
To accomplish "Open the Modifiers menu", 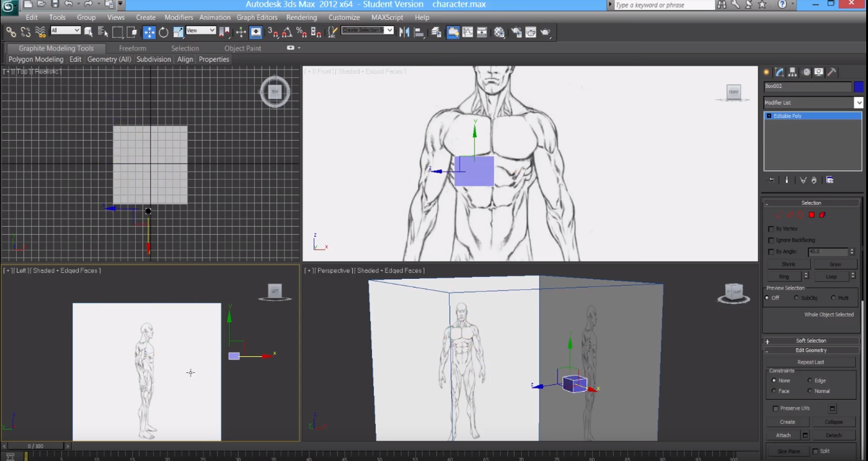I will coord(179,17).
